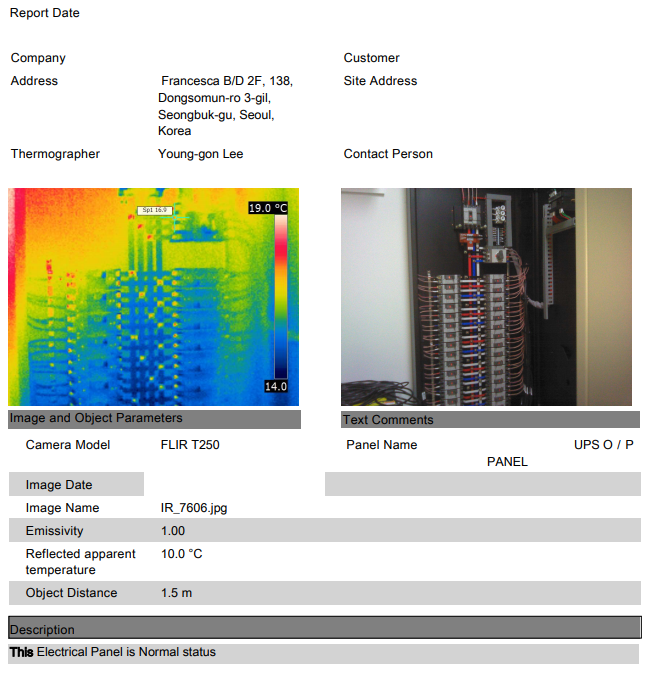The height and width of the screenshot is (678, 650).
Task: Select the 'Company' field label
Action: click(x=38, y=58)
